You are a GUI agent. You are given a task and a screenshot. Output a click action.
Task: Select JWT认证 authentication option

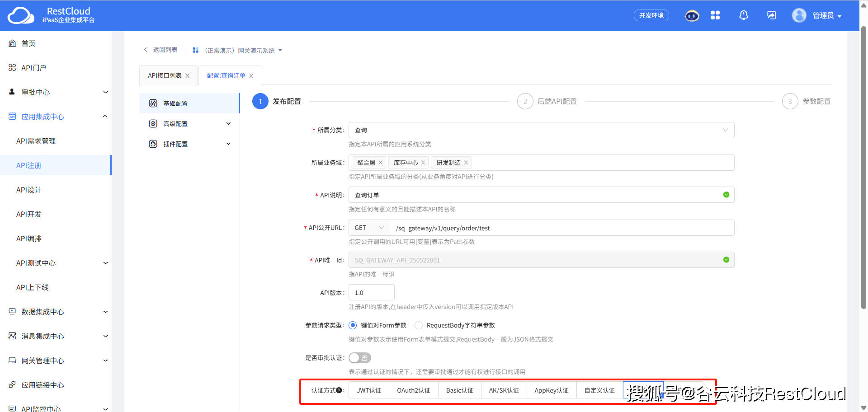[x=368, y=390]
